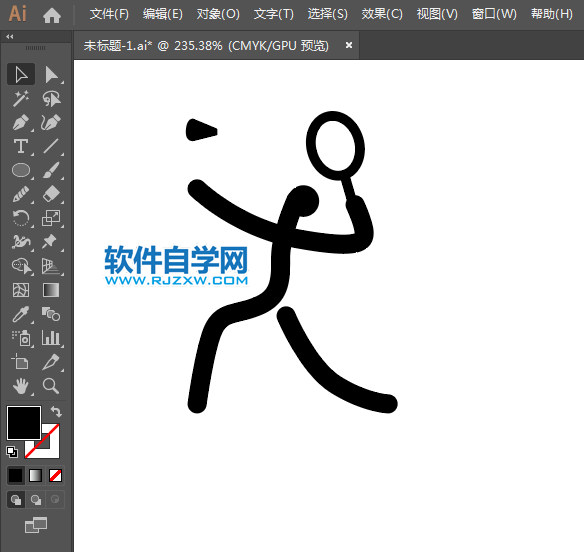The width and height of the screenshot is (584, 552).
Task: Open the 帮助(H) menu
Action: coord(552,15)
